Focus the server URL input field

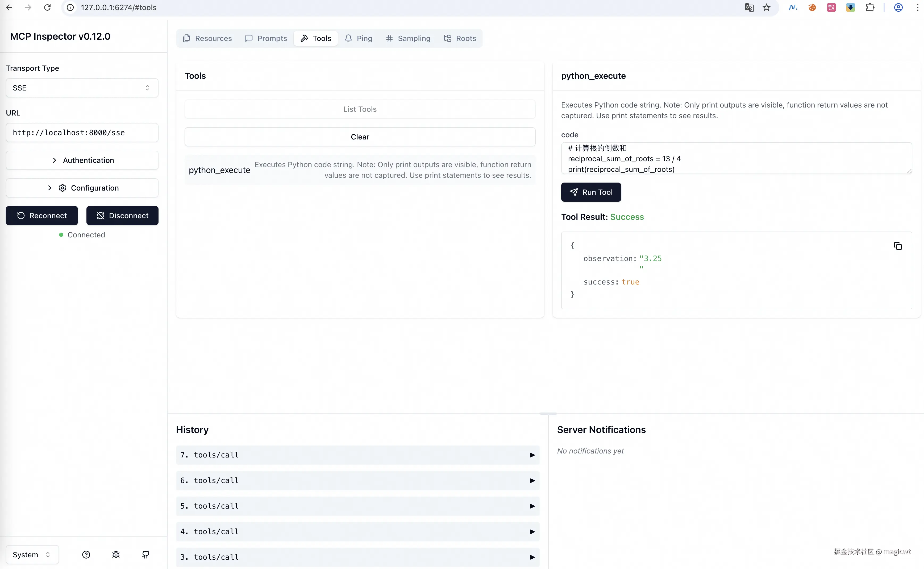tap(82, 133)
